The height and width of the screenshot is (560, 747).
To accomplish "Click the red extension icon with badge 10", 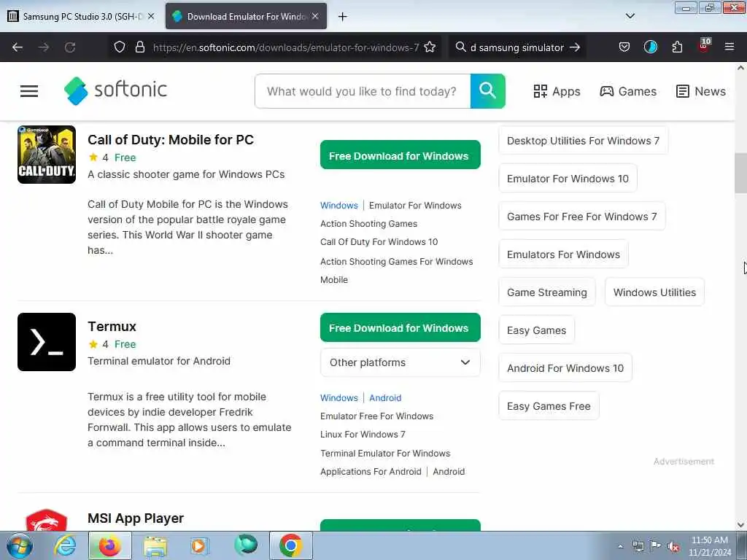I will point(704,46).
